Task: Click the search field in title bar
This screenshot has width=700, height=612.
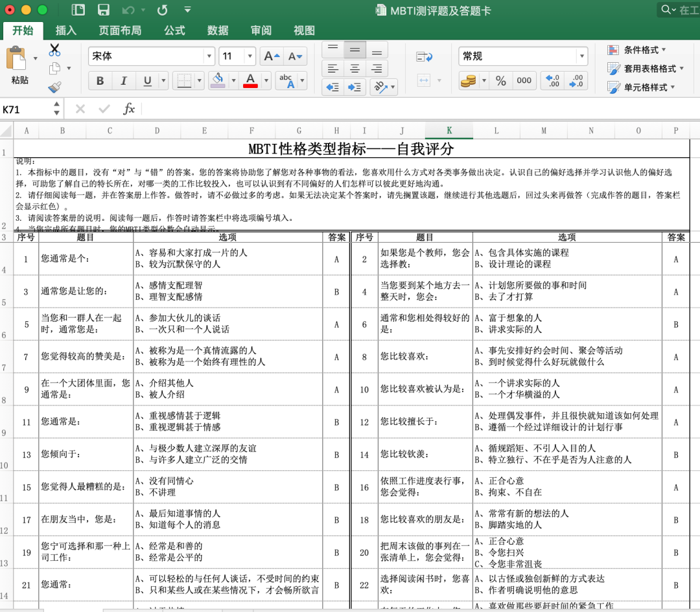Action: (679, 10)
